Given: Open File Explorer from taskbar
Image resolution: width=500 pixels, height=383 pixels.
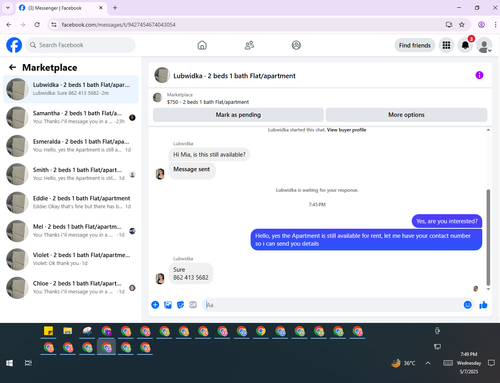Looking at the screenshot, I should click(x=68, y=331).
